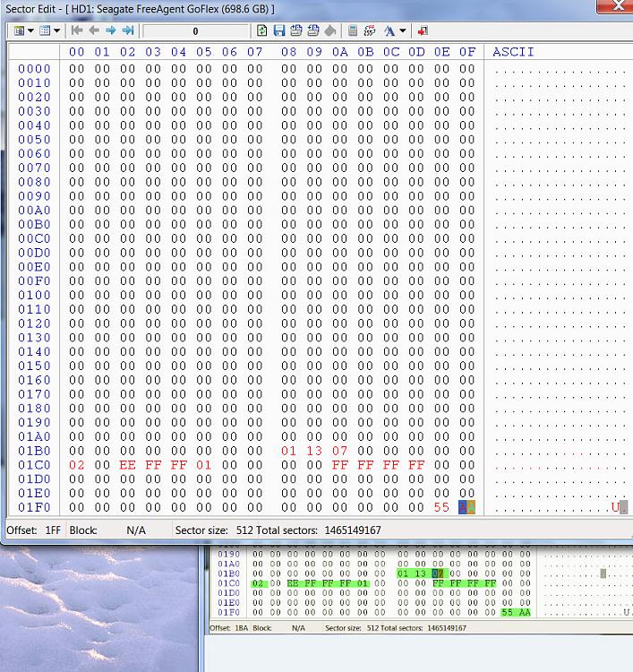
Task: Click the disk selection icon in toolbar
Action: point(20,30)
